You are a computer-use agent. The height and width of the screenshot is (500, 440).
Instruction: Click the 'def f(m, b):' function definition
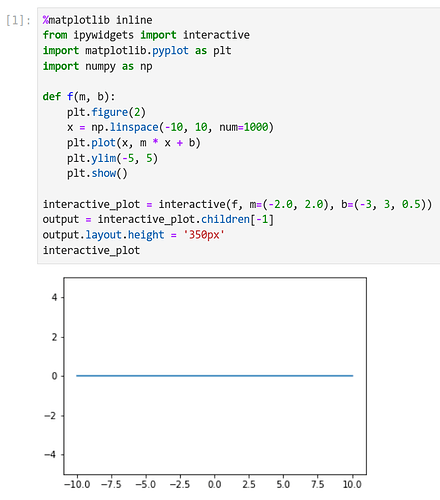tap(79, 97)
